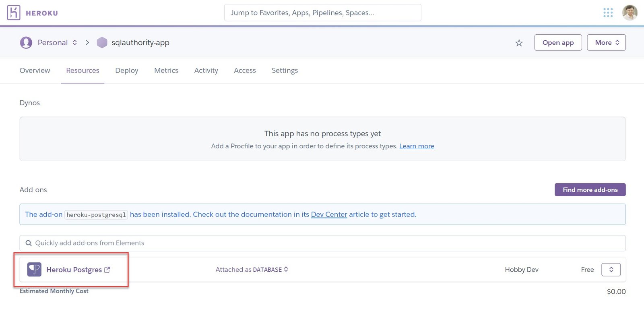The height and width of the screenshot is (318, 644).
Task: Click the Personal account avatar icon
Action: [x=26, y=42]
